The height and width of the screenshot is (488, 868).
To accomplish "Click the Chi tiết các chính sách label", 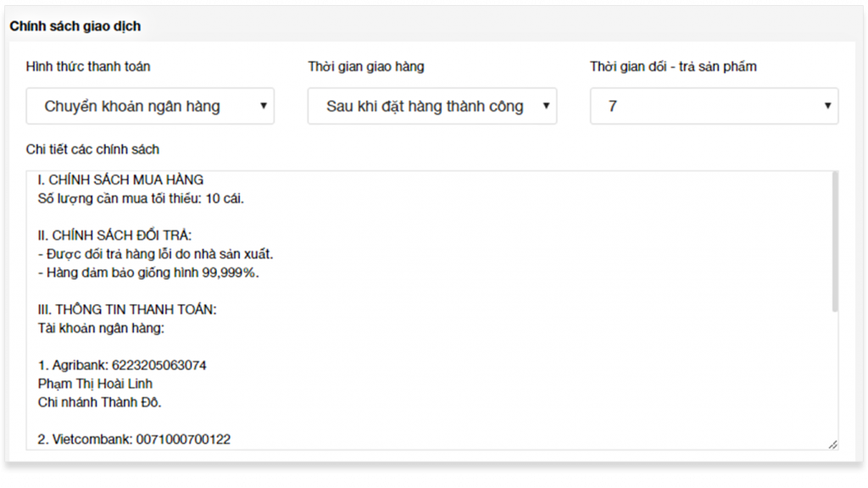I will coord(92,149).
